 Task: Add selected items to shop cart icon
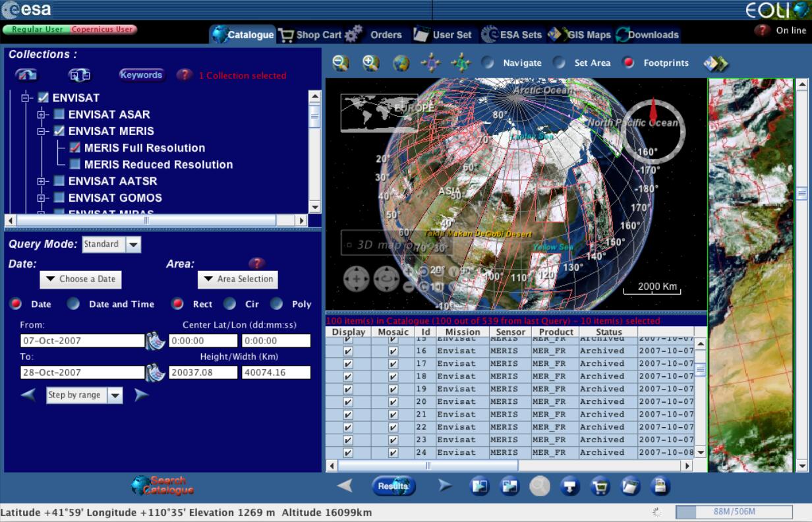(600, 486)
